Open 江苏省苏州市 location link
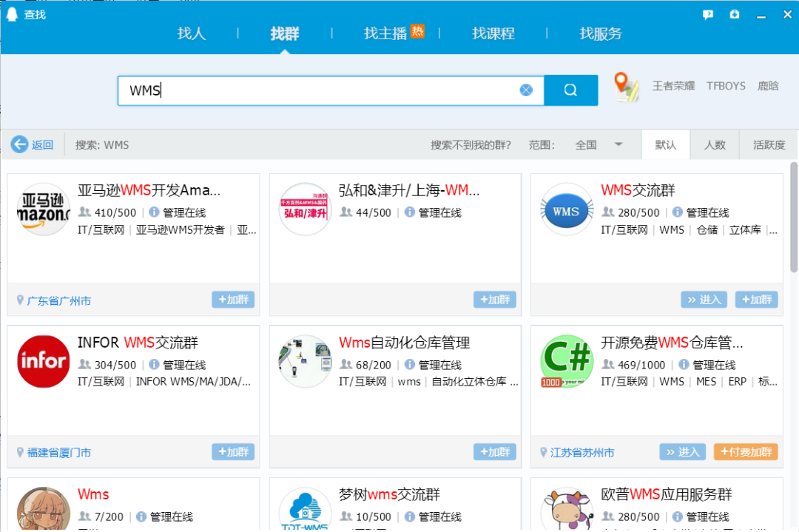Viewport: 799px width, 532px height. tap(582, 453)
